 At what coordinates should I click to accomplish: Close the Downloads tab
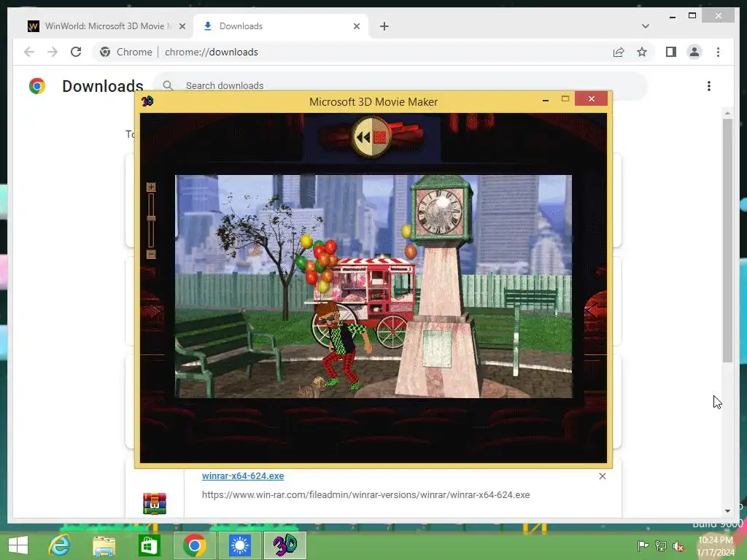(x=356, y=26)
